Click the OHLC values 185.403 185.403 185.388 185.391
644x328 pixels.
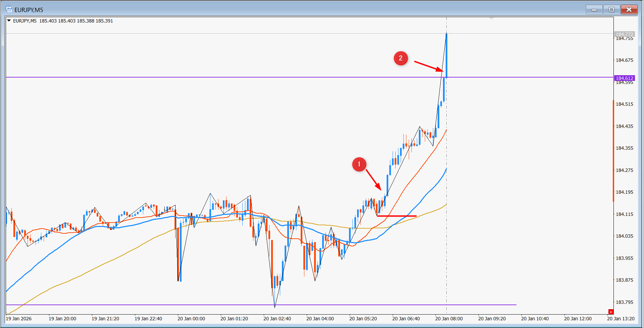[x=76, y=21]
